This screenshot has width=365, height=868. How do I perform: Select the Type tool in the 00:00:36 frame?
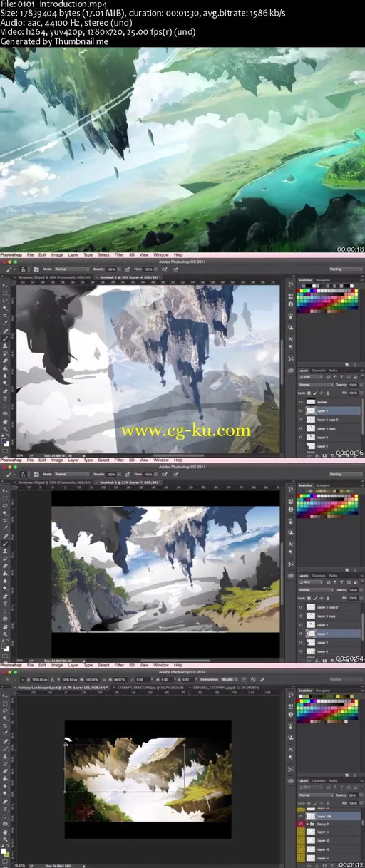coord(4,398)
